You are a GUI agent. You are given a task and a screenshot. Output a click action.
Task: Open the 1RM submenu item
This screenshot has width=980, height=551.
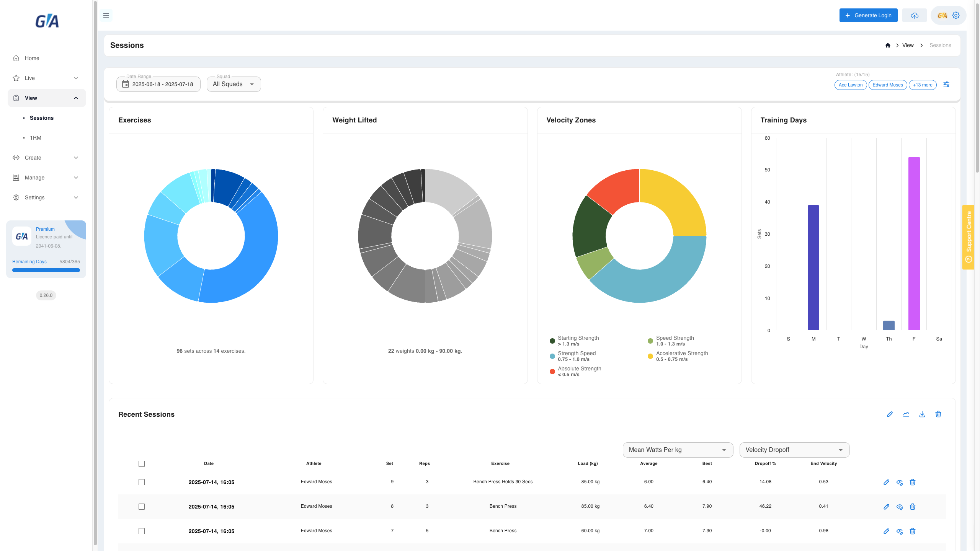point(36,138)
